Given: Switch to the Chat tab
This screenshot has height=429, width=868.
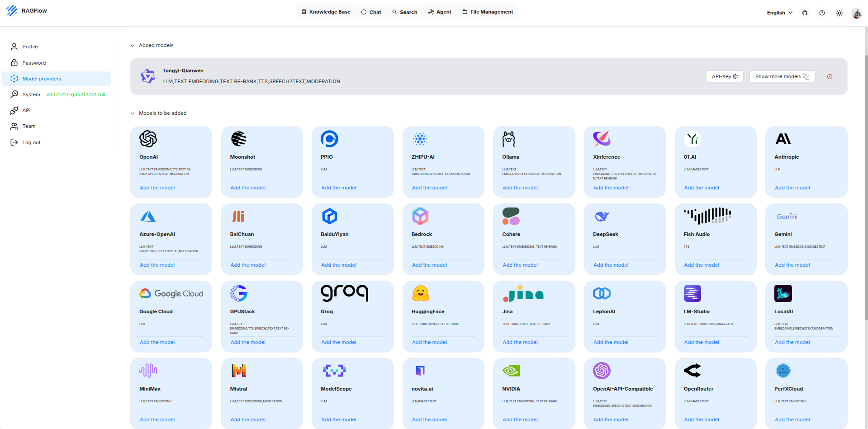Looking at the screenshot, I should (x=371, y=12).
